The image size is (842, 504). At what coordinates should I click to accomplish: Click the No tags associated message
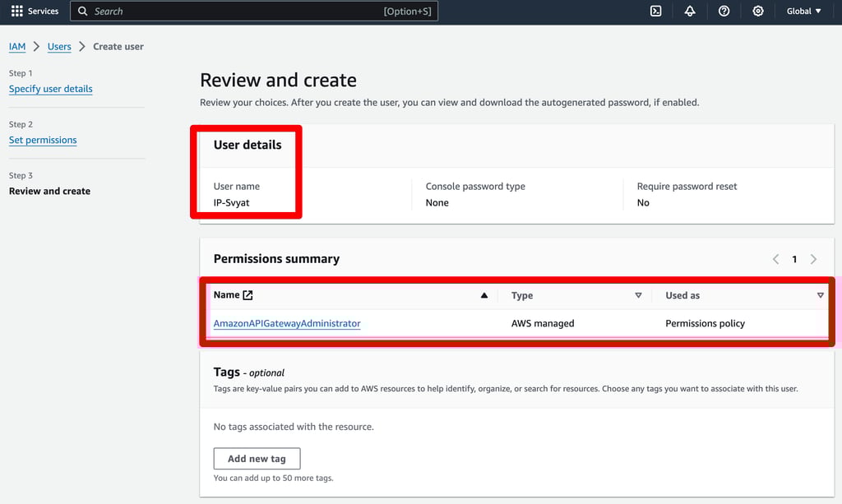(294, 427)
